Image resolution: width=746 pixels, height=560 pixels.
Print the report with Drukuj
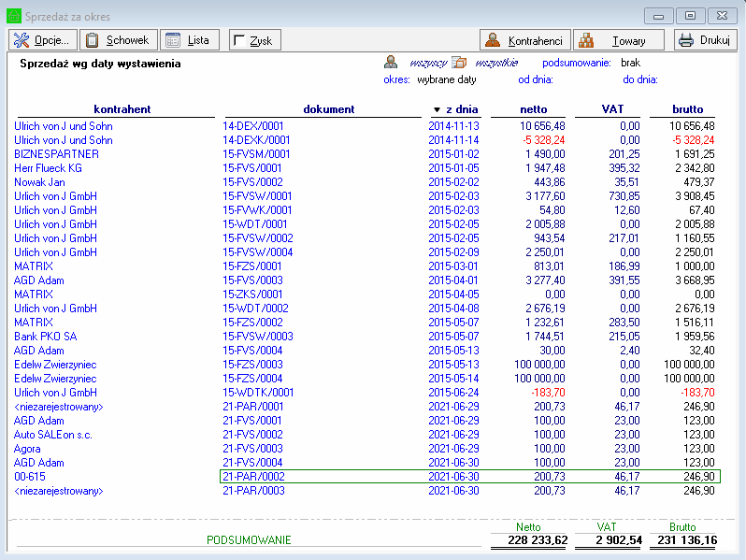click(704, 40)
